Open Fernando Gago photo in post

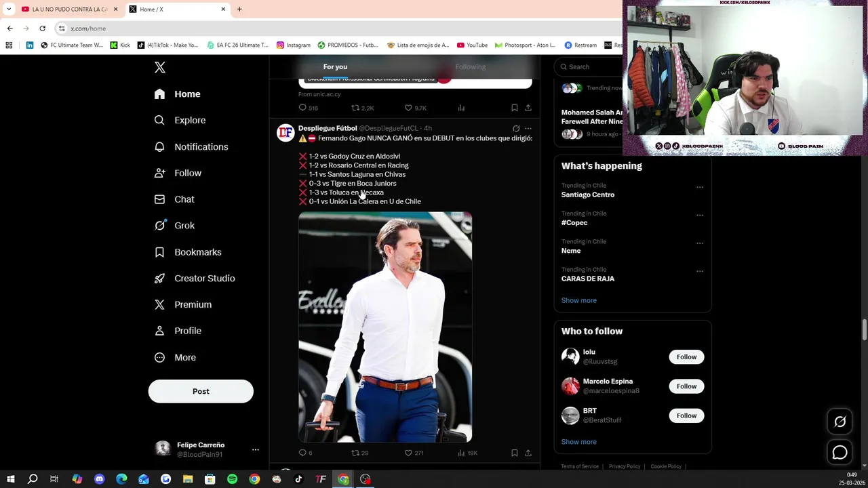pyautogui.click(x=385, y=327)
